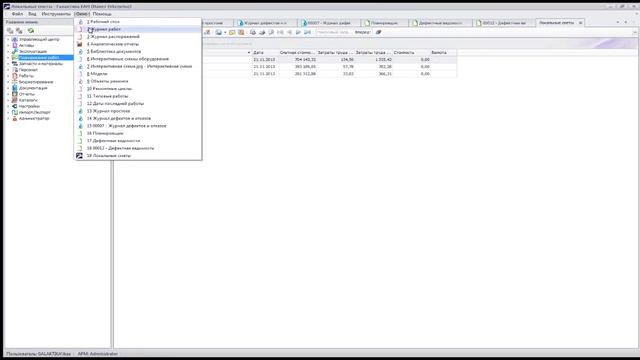Go to first record with toolbar arrow
The height and width of the screenshot is (360, 640).
tap(280, 32)
